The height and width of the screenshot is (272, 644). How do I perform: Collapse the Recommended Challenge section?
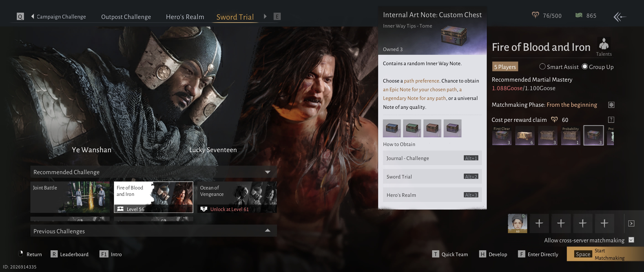click(268, 172)
